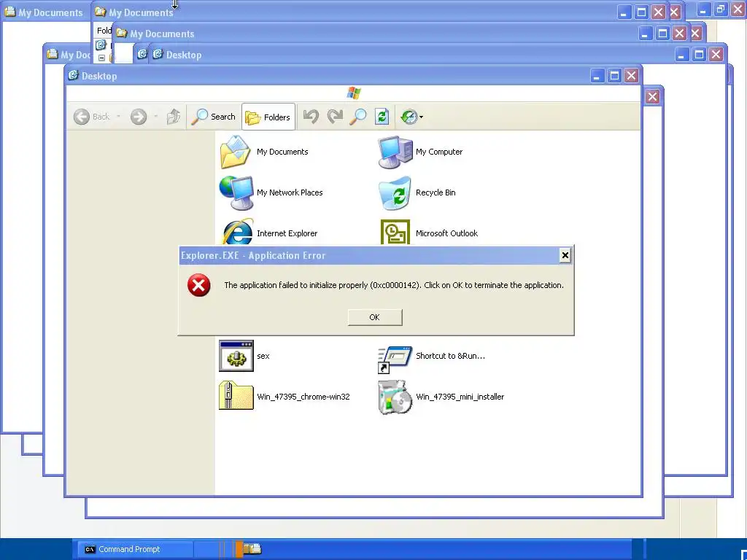The image size is (747, 560).
Task: Open the Forward history dropdown arrow
Action: point(156,117)
